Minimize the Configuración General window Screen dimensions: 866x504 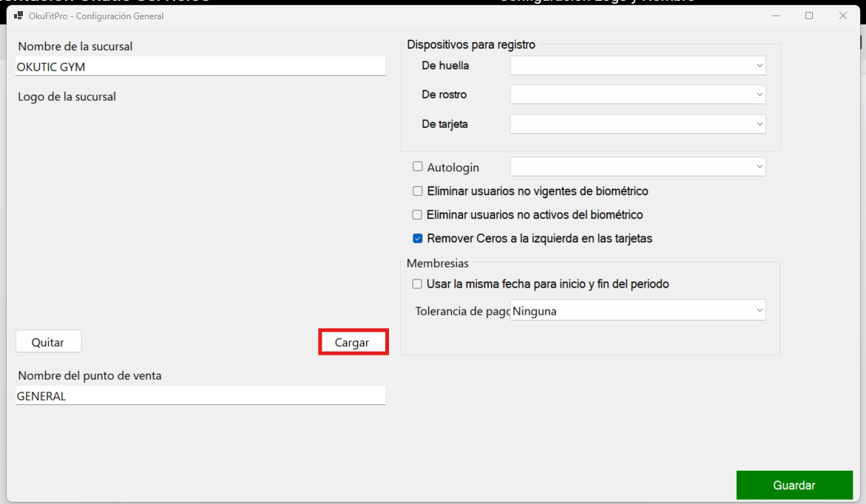[776, 16]
